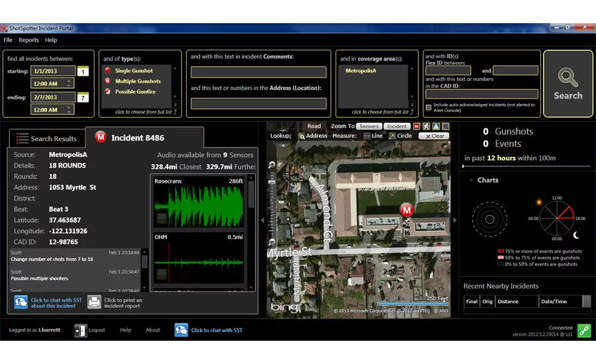Click the Address (Location) text field
This screenshot has height=364, width=596.
click(258, 103)
